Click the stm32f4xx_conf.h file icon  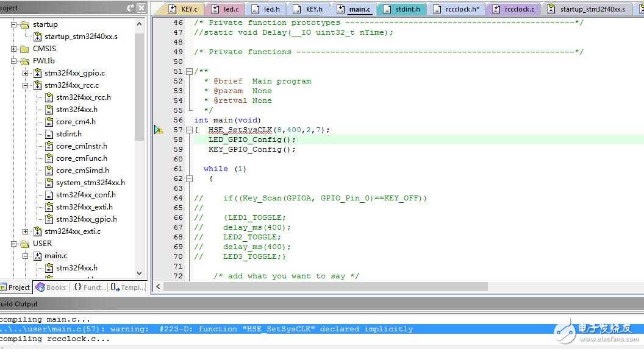[49, 196]
